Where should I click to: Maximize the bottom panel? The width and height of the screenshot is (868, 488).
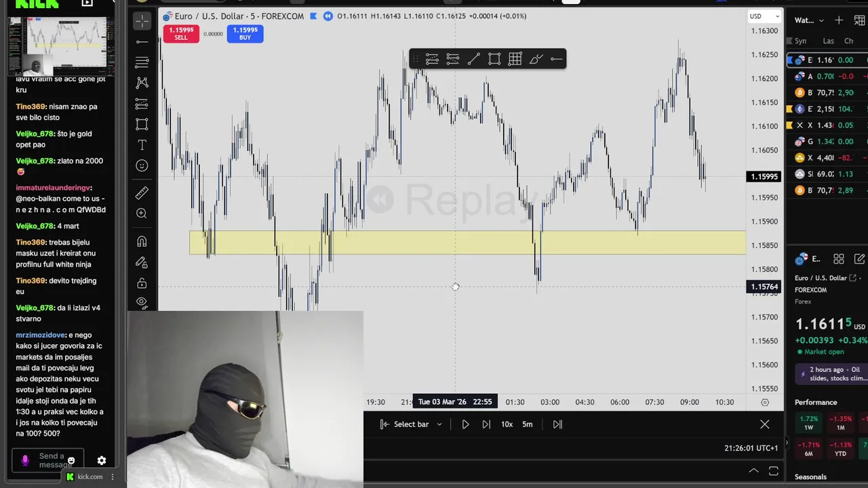[774, 470]
